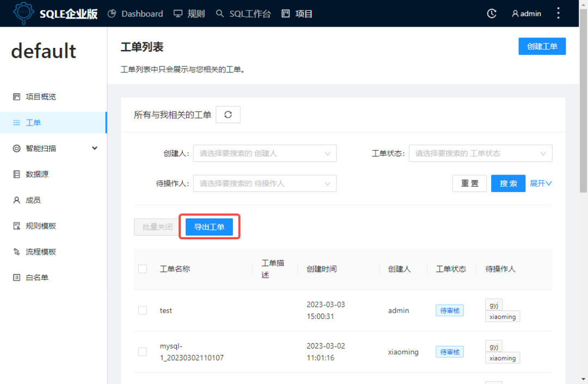Check the box for mysql-1_20230302110107

143,352
